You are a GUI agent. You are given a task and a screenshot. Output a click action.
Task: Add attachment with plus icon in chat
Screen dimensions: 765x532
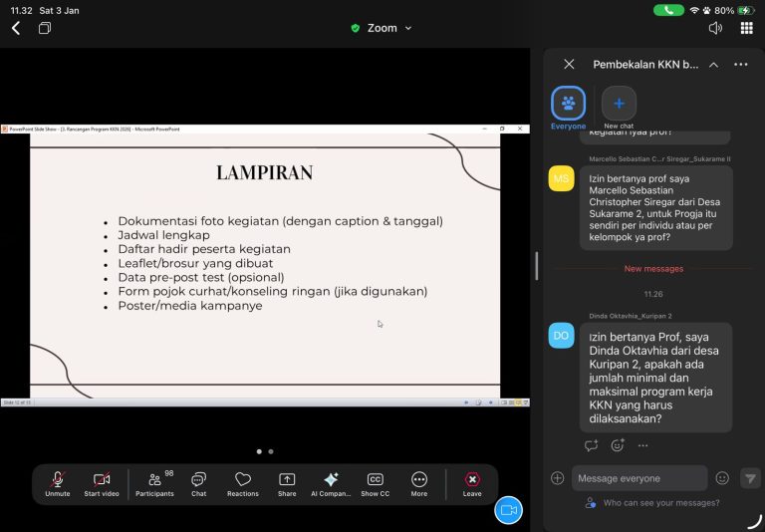coord(557,478)
